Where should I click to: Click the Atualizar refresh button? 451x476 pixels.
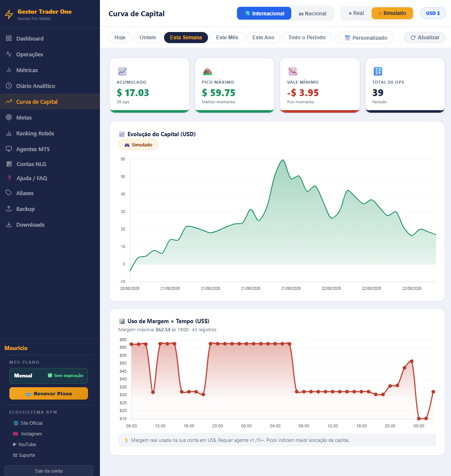click(425, 37)
